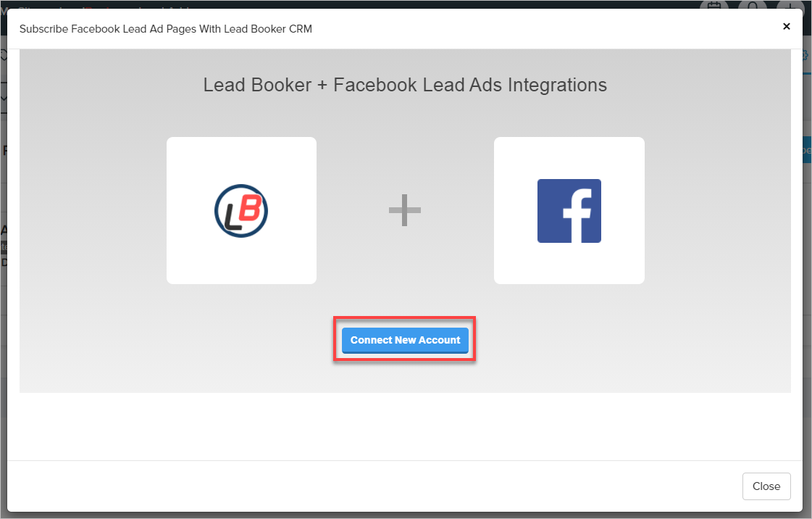This screenshot has height=519, width=812.
Task: Click the blank white area above the footer
Action: 405,426
